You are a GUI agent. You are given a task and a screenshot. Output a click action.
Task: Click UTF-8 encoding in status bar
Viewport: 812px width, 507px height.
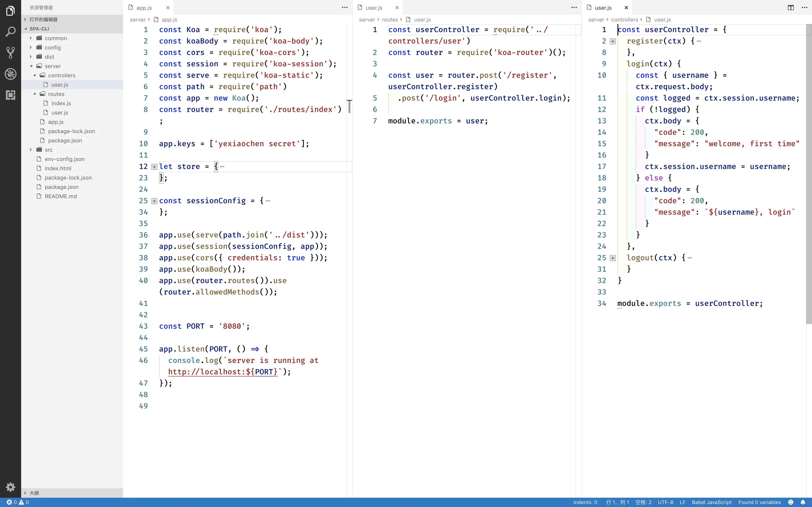coord(665,502)
